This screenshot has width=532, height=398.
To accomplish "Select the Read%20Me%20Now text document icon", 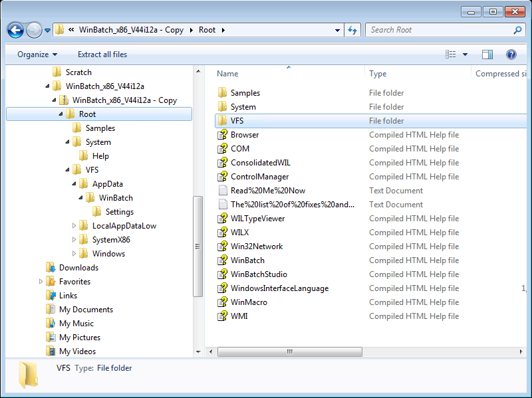I will (x=223, y=191).
